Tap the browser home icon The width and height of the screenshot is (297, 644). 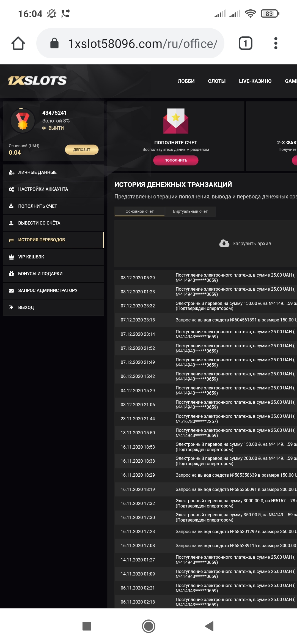(x=18, y=43)
